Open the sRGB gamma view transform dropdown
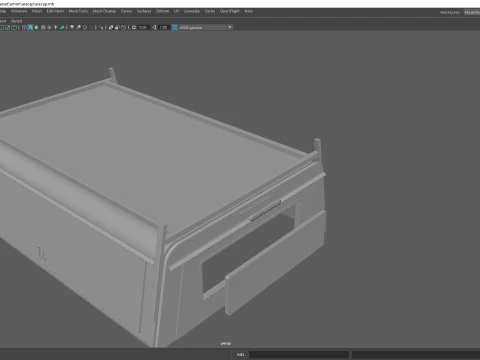The width and height of the screenshot is (480, 360). (x=206, y=27)
